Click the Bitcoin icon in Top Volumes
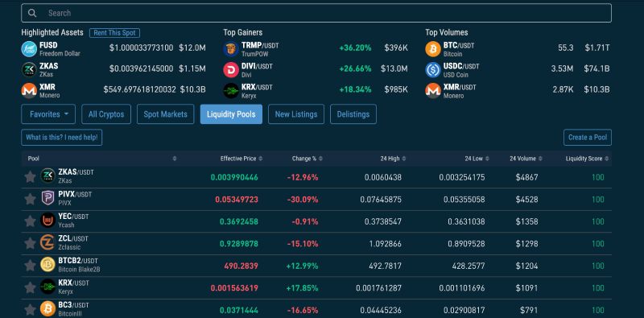Viewport: 644px width, 318px height. click(x=433, y=49)
